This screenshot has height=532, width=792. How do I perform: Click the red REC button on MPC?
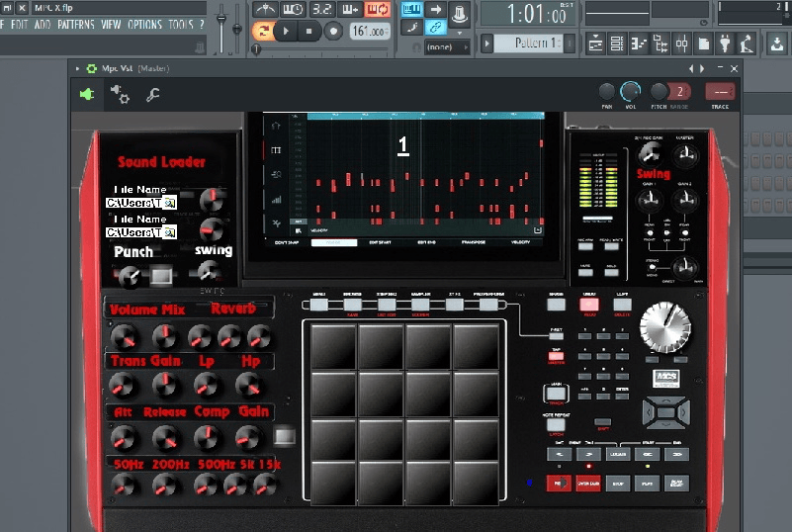pos(559,484)
